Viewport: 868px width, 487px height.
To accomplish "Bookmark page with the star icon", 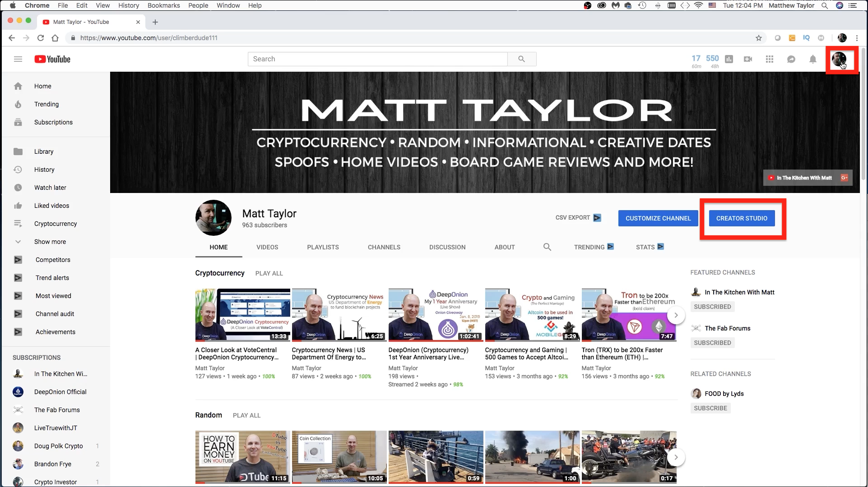I will pyautogui.click(x=759, y=38).
